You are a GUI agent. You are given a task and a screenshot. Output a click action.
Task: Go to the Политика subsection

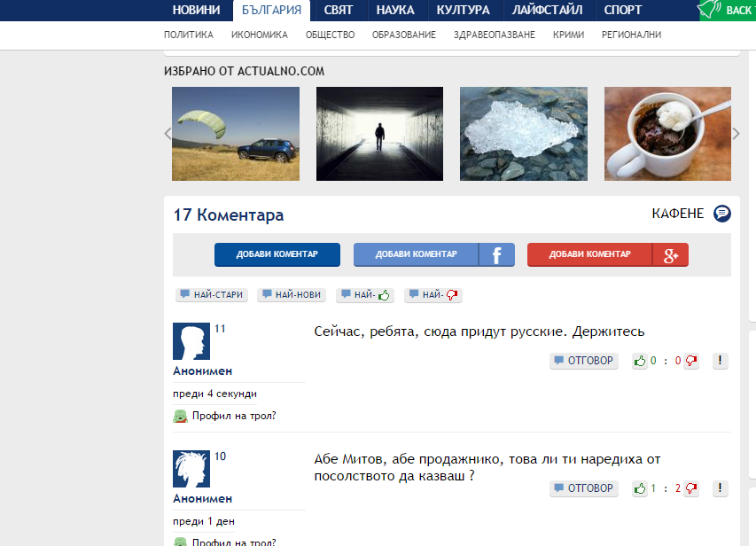[189, 35]
